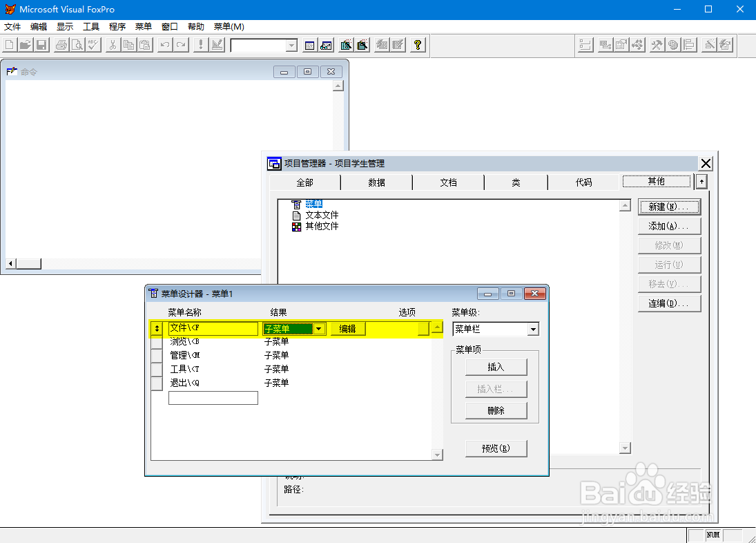Open the 程序 menu

tap(117, 26)
